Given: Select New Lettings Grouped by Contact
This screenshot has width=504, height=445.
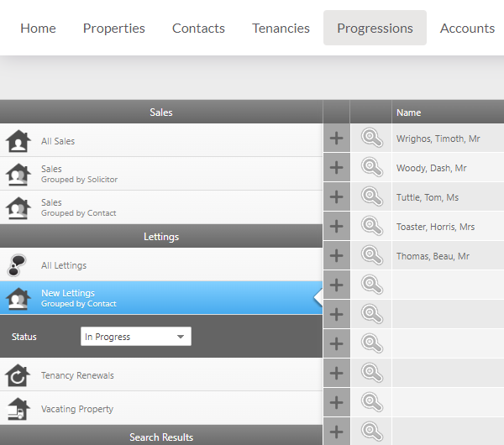Looking at the screenshot, I should 161,298.
